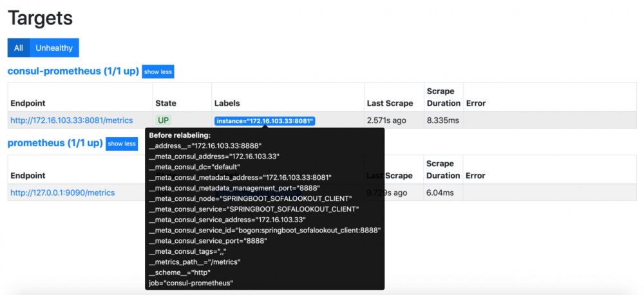Click the 6.04ms scrape duration cell
644x295 pixels.
439,193
